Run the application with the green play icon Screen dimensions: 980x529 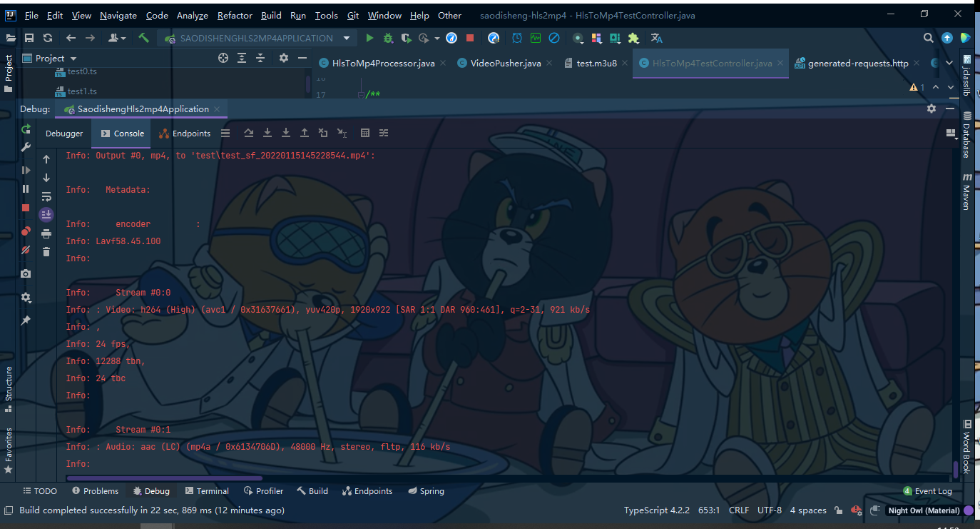(x=369, y=38)
